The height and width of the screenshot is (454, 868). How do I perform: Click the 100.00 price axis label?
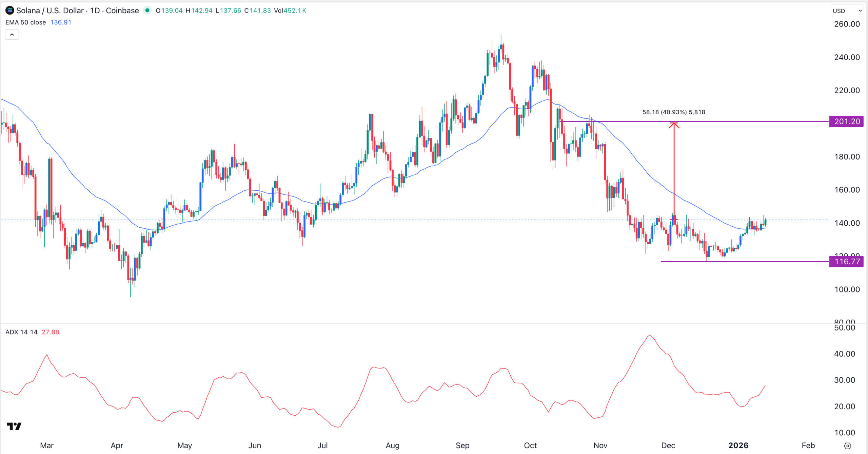pyautogui.click(x=847, y=289)
